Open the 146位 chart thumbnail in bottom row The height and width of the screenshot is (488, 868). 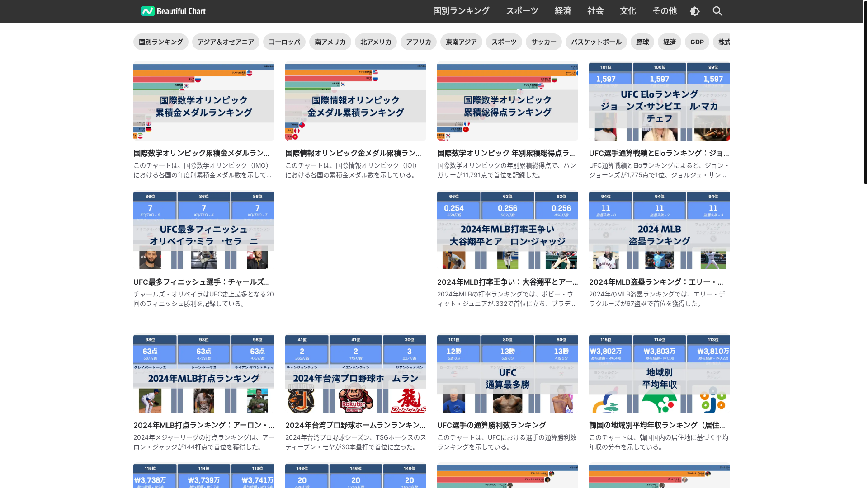click(356, 476)
